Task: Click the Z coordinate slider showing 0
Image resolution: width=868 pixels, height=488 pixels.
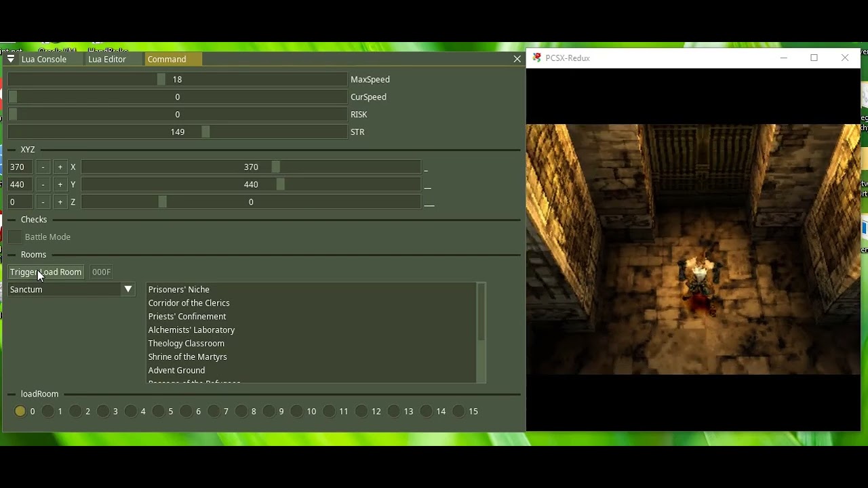Action: click(251, 202)
